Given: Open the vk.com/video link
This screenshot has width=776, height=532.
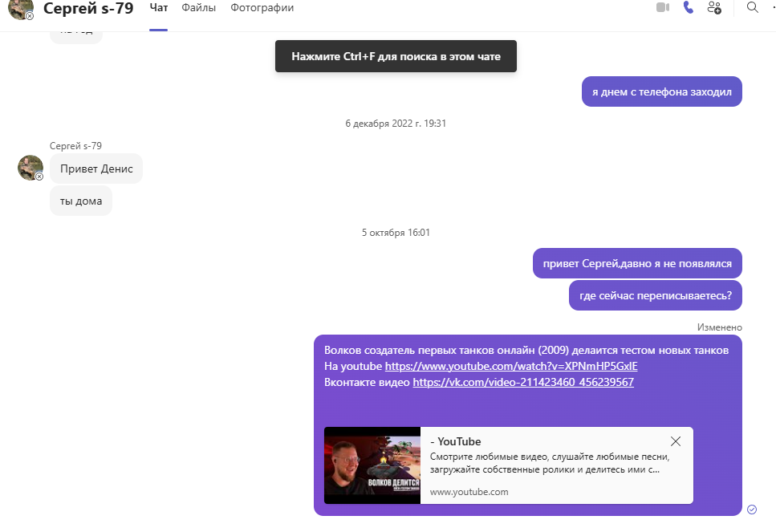Looking at the screenshot, I should tap(523, 382).
